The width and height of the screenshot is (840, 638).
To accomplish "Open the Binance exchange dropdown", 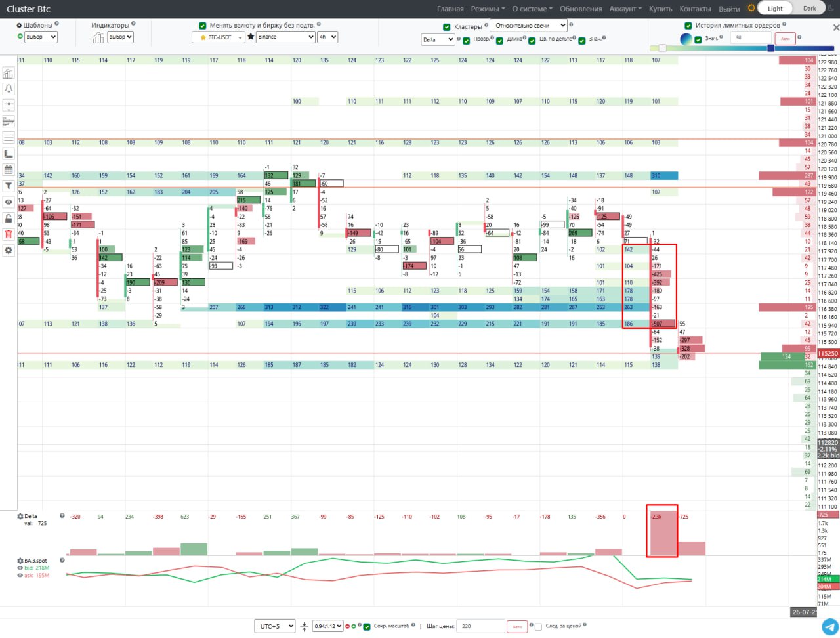I will (285, 37).
